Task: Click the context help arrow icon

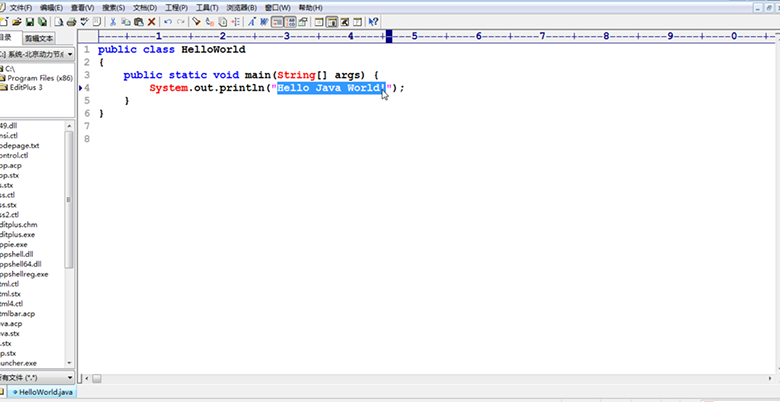Action: point(373,22)
